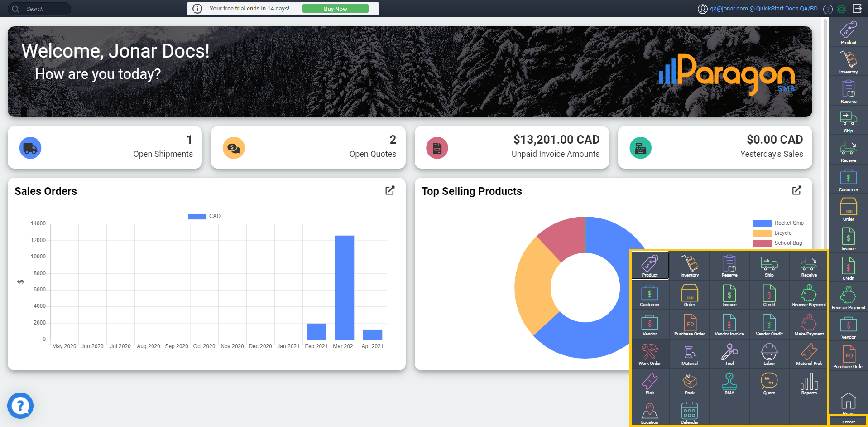868x427 pixels.
Task: Open Invoice from the right sidebar
Action: tap(848, 238)
